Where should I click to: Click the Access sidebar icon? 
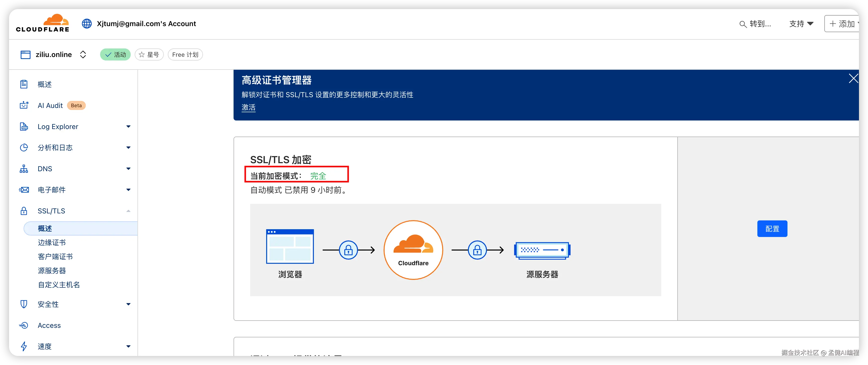coord(24,325)
